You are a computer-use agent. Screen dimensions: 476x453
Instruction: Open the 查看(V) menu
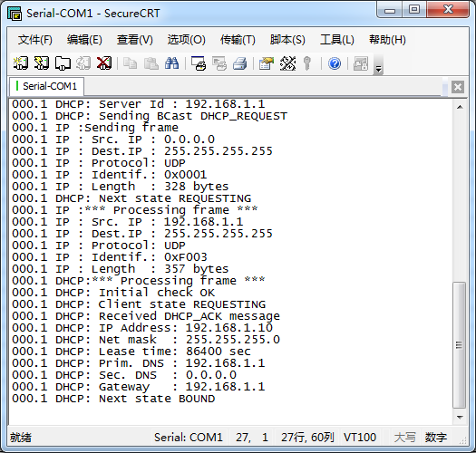click(x=135, y=40)
